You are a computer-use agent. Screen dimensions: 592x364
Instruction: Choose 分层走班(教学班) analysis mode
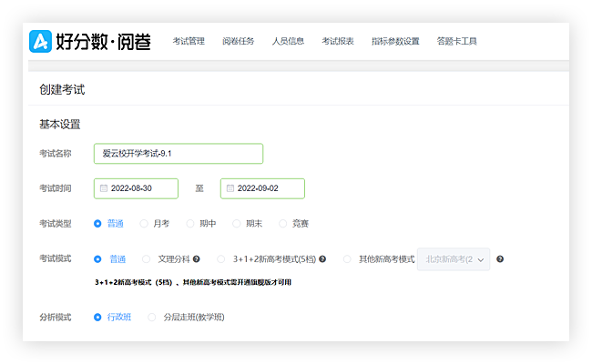152,318
